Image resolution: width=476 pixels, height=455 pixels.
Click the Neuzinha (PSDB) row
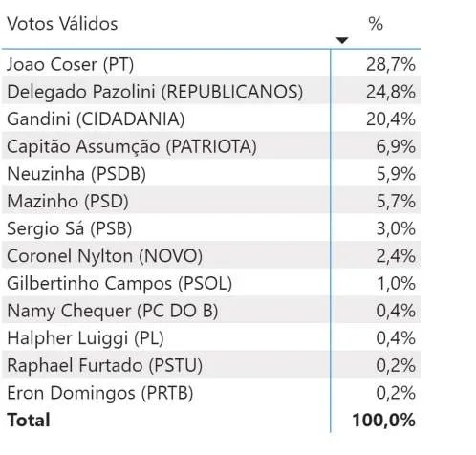(211, 173)
